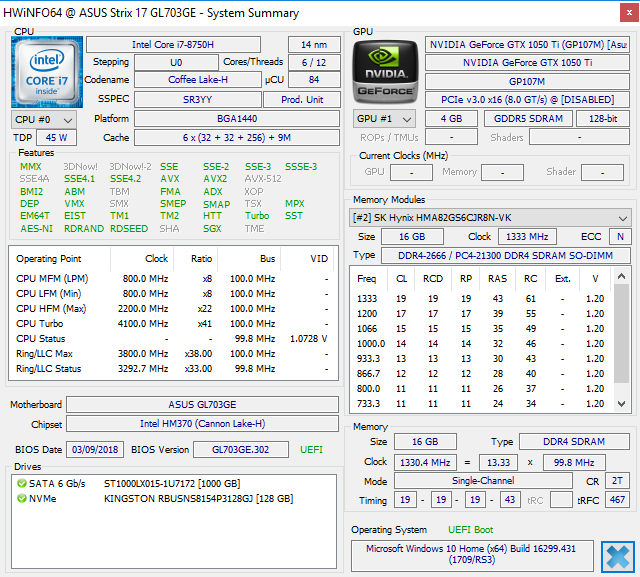Click the SGX feature label
This screenshot has width=640, height=577.
coord(212,229)
